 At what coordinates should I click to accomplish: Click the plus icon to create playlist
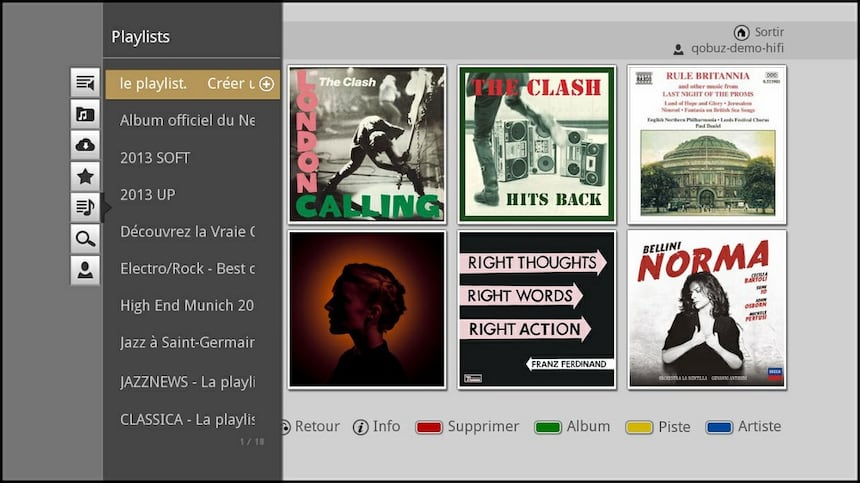tap(267, 84)
